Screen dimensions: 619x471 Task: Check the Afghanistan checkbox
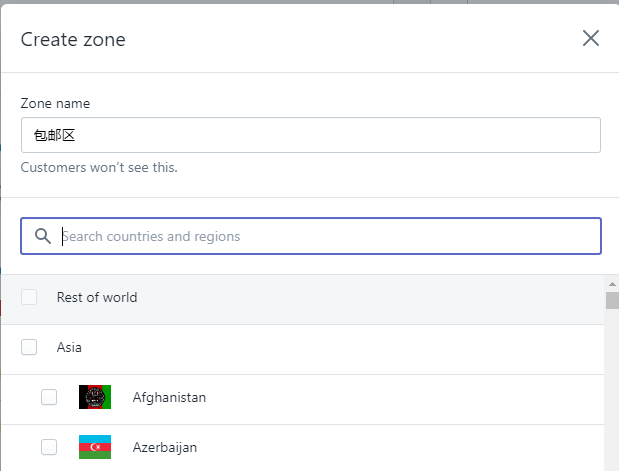point(49,397)
